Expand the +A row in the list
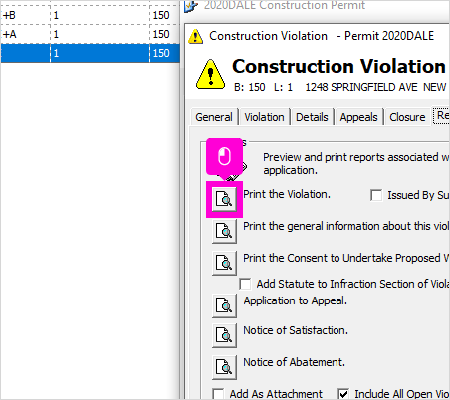This screenshot has height=400, width=450. [x=90, y=34]
